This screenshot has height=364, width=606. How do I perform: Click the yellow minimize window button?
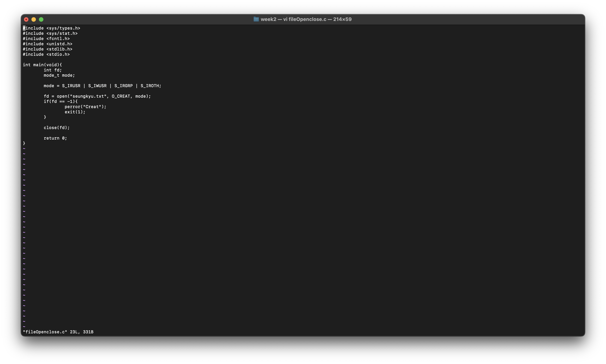34,19
